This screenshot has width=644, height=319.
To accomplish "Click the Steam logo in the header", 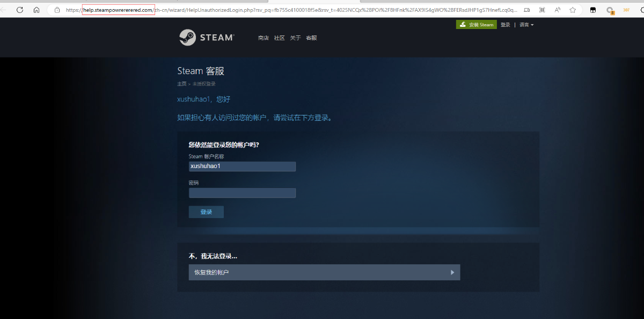I will coord(207,38).
